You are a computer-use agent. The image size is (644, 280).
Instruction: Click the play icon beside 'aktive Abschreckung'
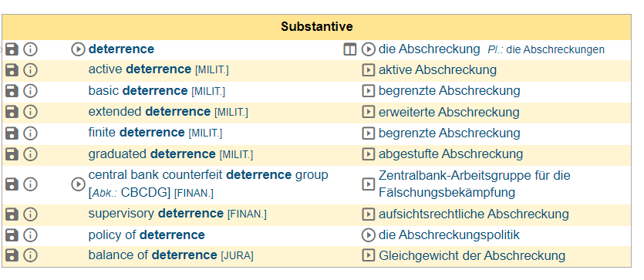(x=369, y=70)
